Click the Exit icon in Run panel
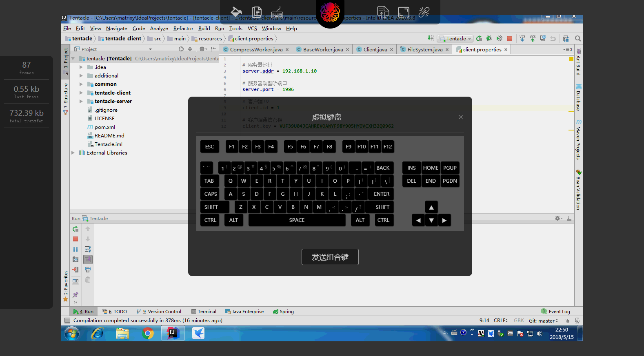644x356 pixels. [76, 270]
